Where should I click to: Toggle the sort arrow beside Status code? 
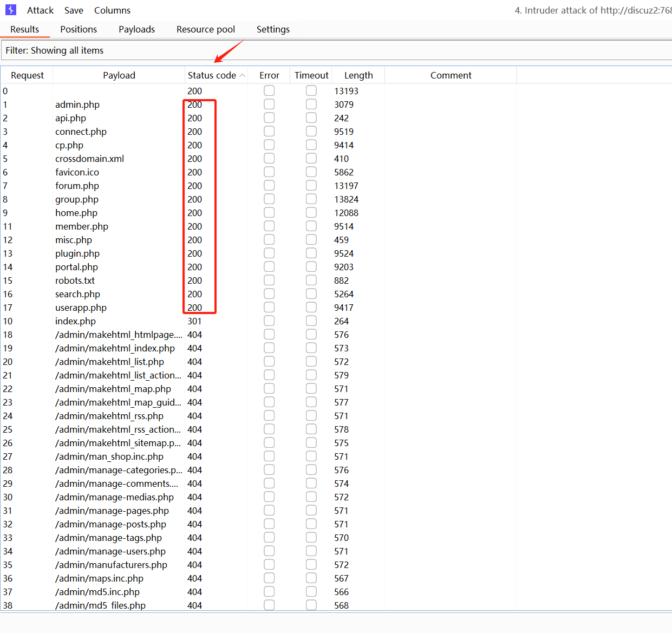[242, 76]
